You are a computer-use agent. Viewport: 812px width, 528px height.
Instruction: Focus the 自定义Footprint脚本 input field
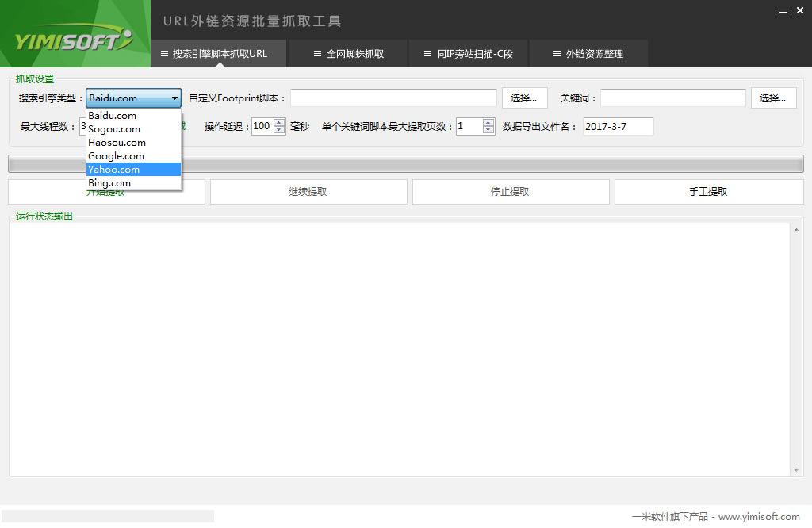(x=393, y=98)
